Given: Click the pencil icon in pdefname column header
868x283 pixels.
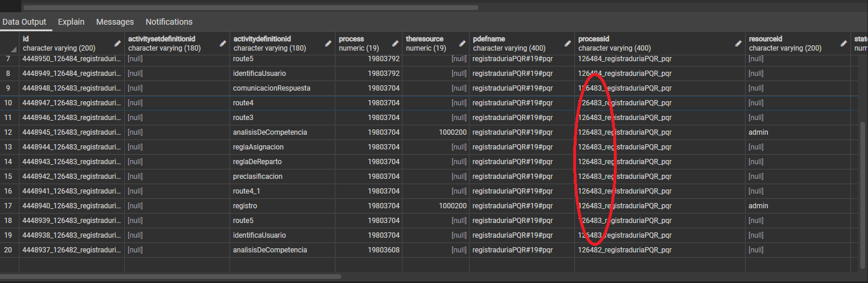Looking at the screenshot, I should (x=568, y=44).
